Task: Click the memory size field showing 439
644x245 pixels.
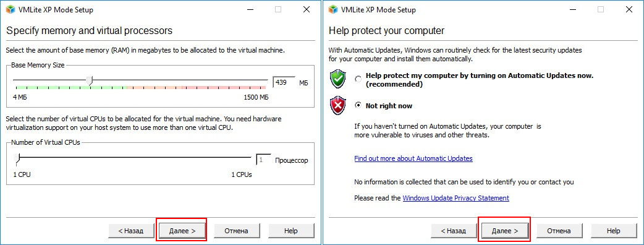Action: [284, 82]
